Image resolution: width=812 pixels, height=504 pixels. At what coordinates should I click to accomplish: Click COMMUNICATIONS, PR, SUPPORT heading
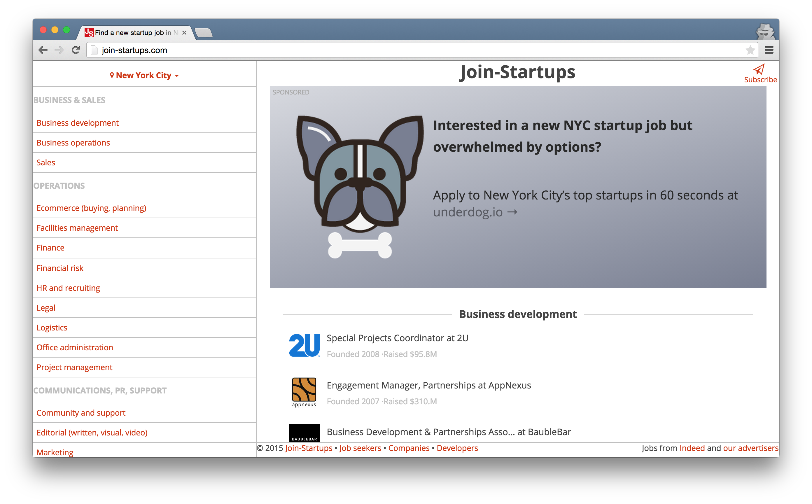pos(100,390)
